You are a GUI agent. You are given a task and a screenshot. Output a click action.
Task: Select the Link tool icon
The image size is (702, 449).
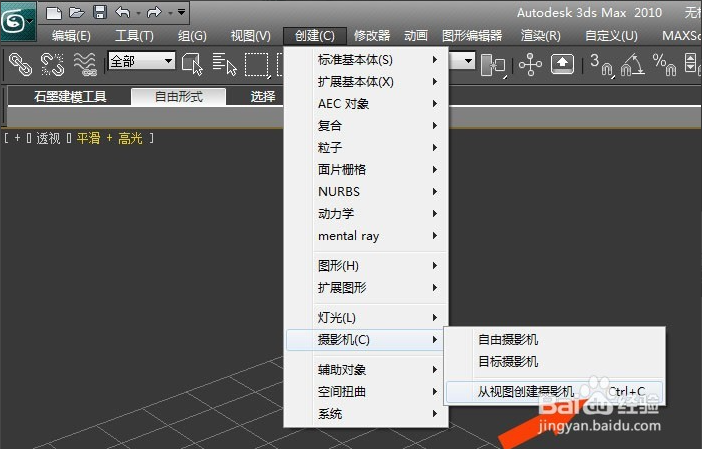pyautogui.click(x=21, y=64)
